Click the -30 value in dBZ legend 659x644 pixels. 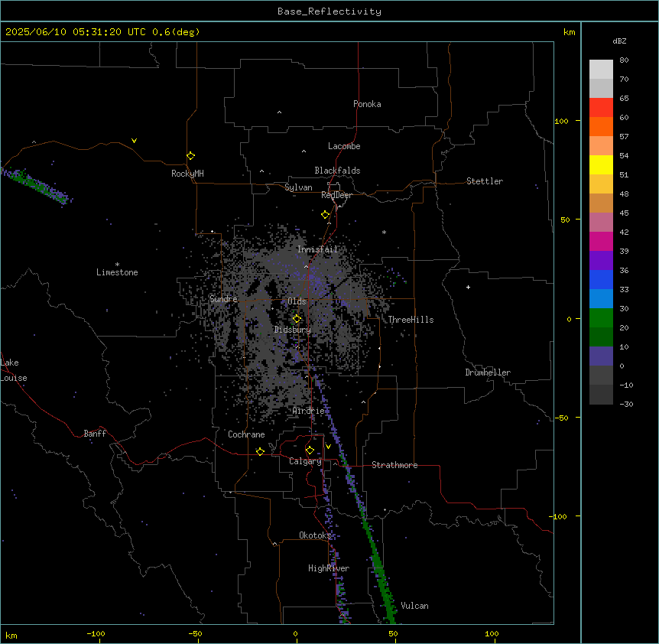626,404
